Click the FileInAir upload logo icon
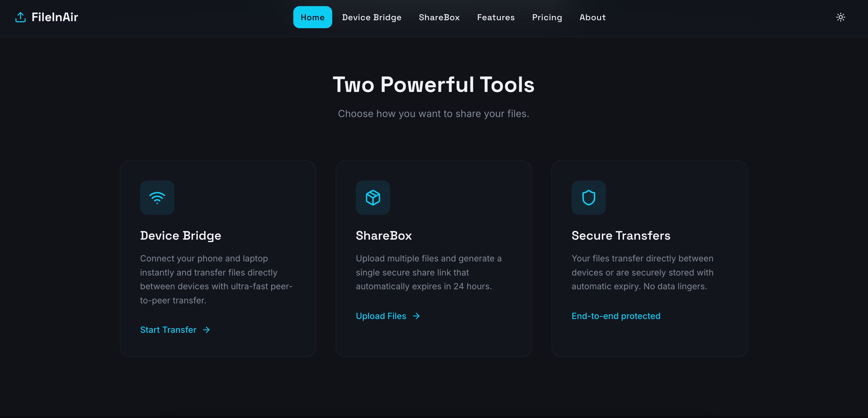Screen dimensions: 868x418 [x=20, y=17]
